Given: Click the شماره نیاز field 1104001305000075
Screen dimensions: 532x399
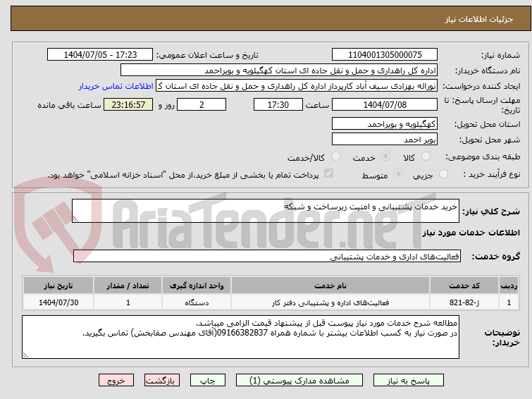Looking at the screenshot, I should coord(385,55).
